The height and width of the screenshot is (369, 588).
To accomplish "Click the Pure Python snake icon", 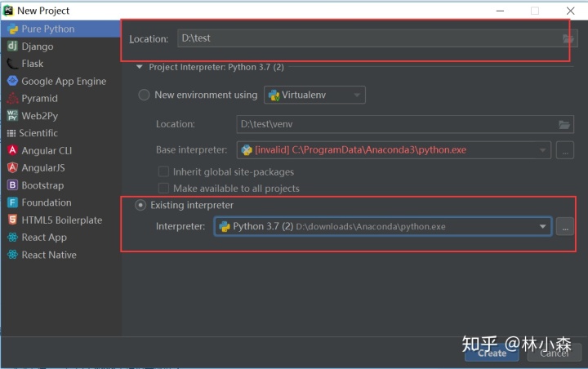I will coord(12,29).
